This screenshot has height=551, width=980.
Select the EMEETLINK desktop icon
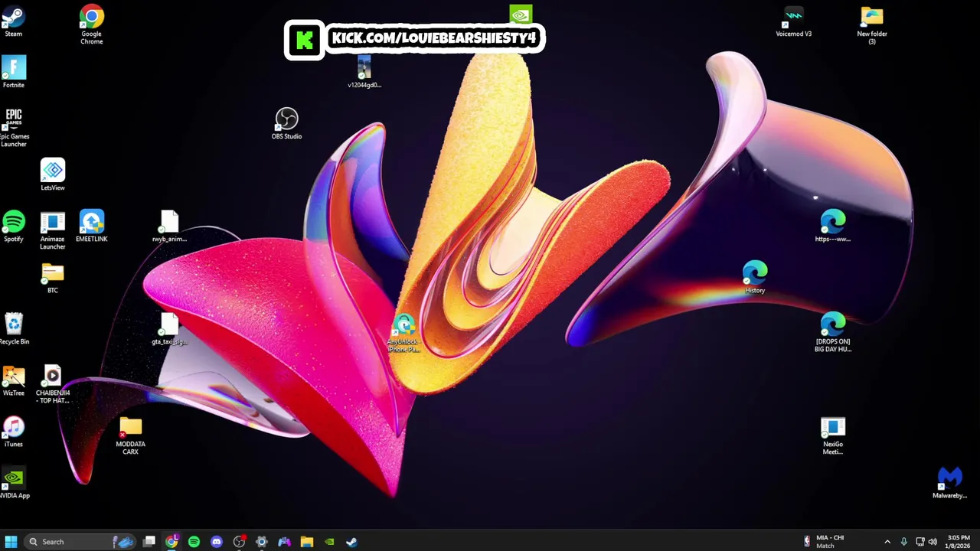pos(92,227)
